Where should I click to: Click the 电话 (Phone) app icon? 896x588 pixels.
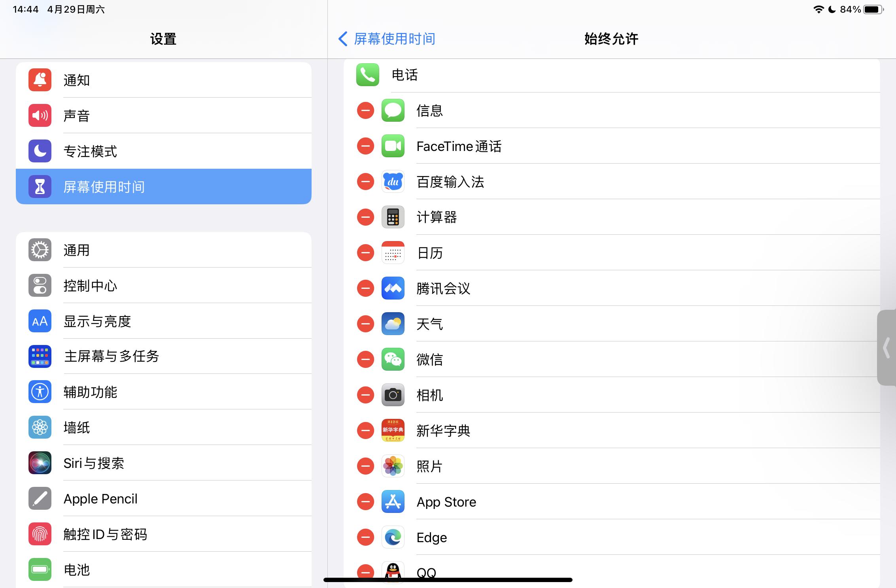point(367,75)
